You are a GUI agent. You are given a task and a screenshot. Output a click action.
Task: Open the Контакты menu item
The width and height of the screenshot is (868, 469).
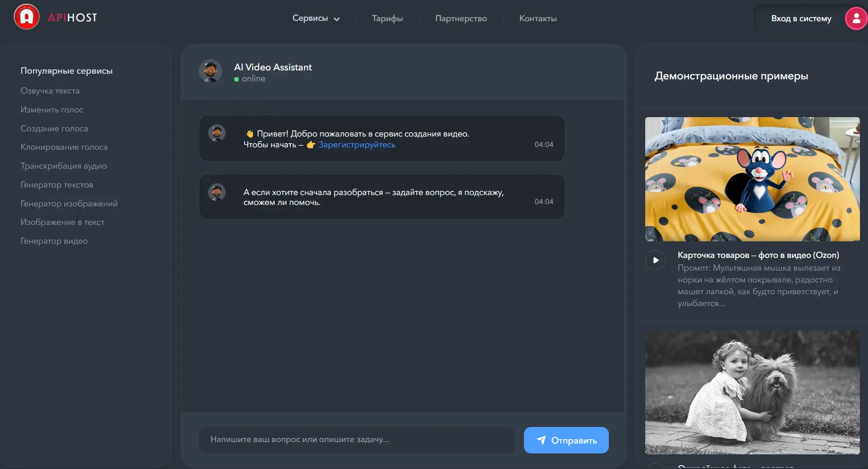coord(538,18)
